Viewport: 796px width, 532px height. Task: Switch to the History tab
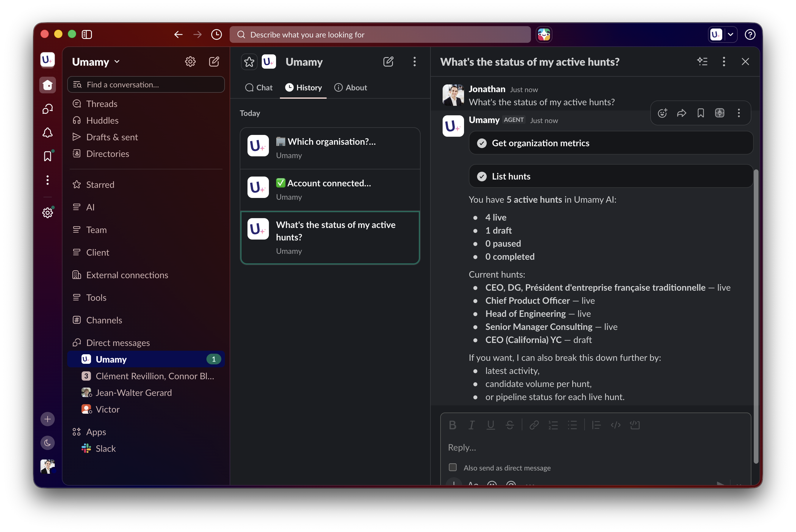(303, 88)
